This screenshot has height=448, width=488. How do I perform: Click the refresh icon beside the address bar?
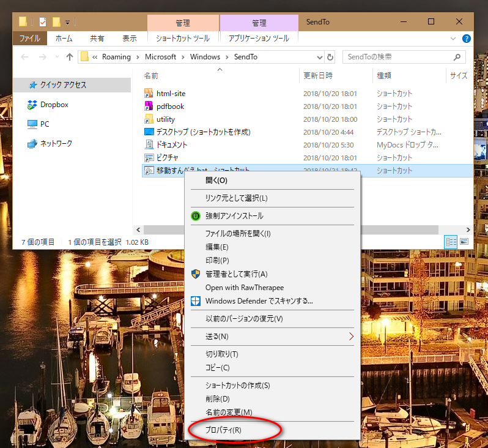point(331,57)
